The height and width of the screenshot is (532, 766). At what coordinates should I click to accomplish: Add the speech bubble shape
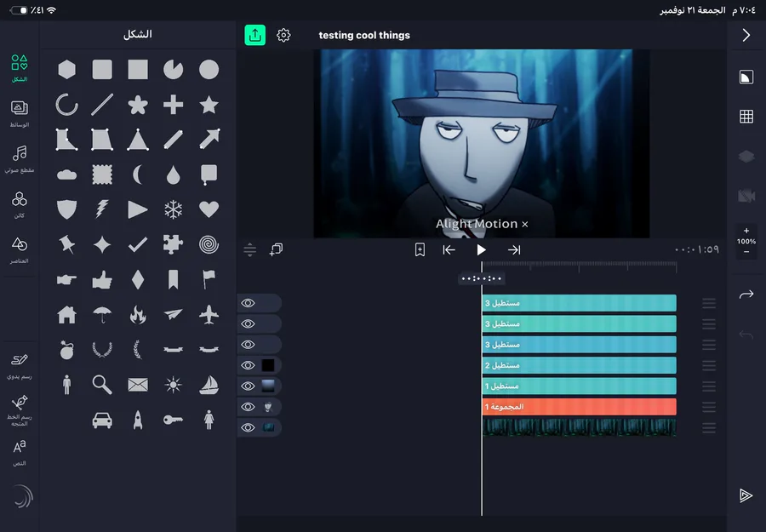pos(209,174)
